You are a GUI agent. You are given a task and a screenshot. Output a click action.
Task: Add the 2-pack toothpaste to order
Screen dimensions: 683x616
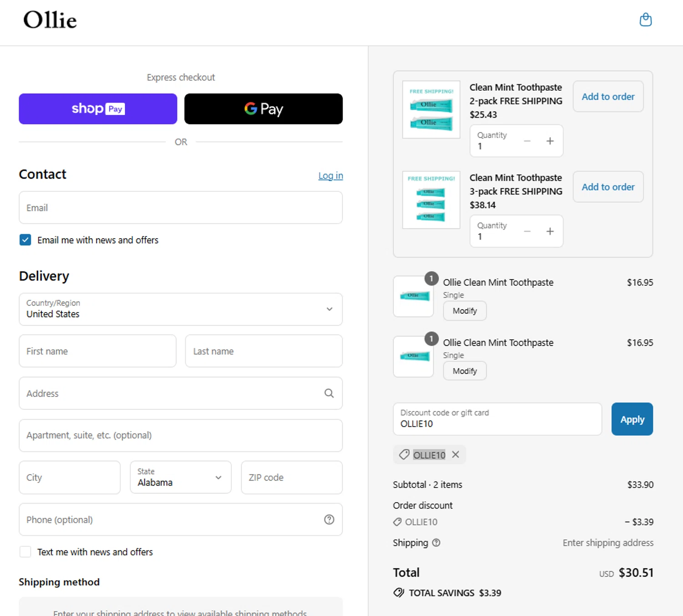tap(608, 97)
